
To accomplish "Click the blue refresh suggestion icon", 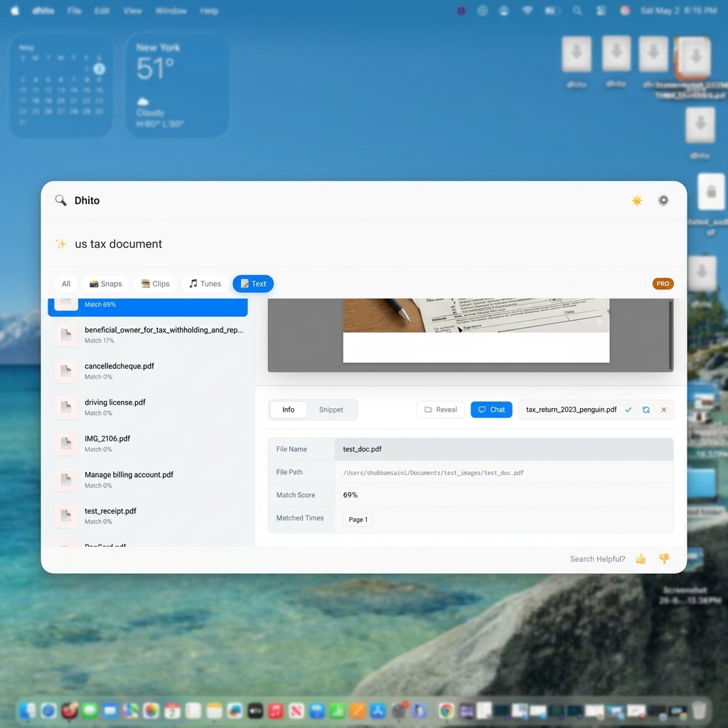I will 646,409.
